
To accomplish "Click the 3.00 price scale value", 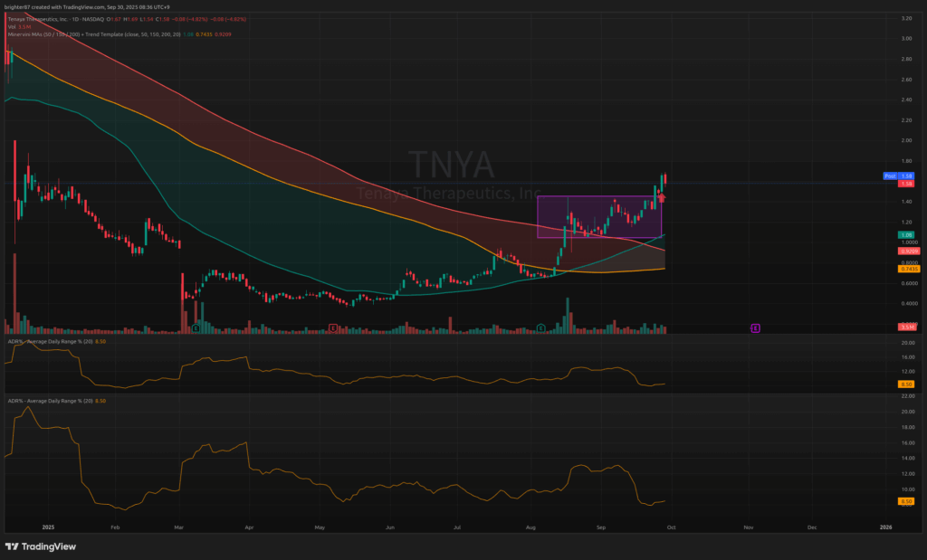I will (906, 38).
